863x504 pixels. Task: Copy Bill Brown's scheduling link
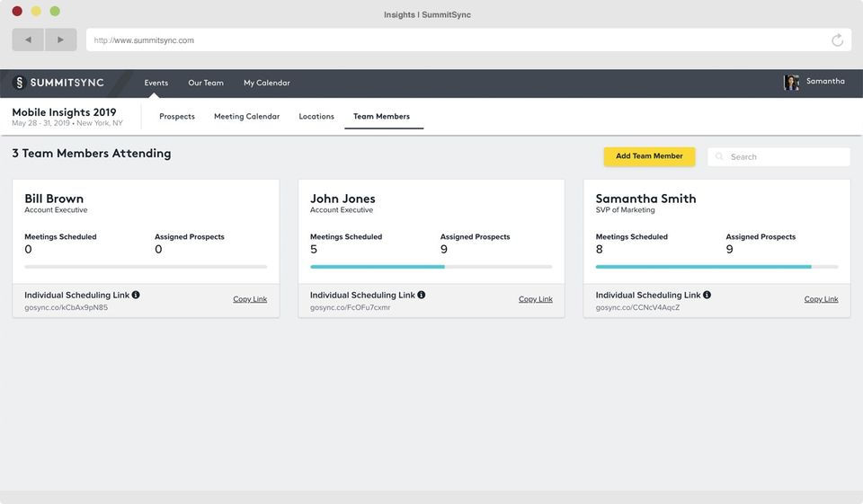250,299
